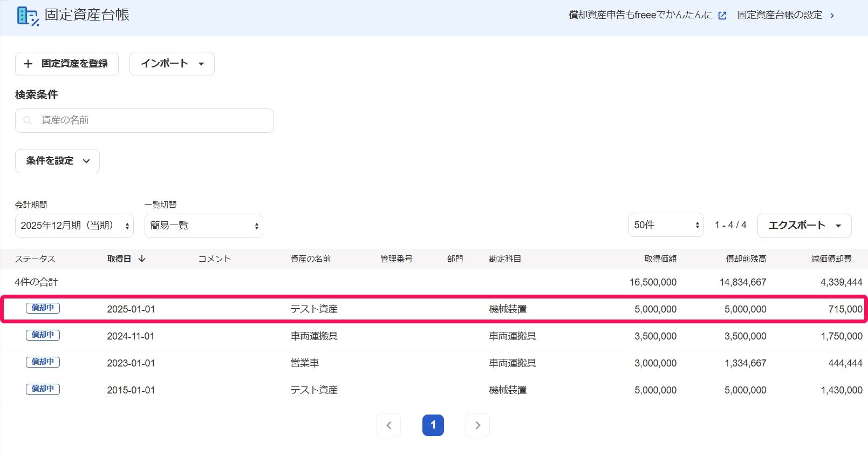Click the ステータス column header
Screen dimensions: 868x455
pos(35,259)
